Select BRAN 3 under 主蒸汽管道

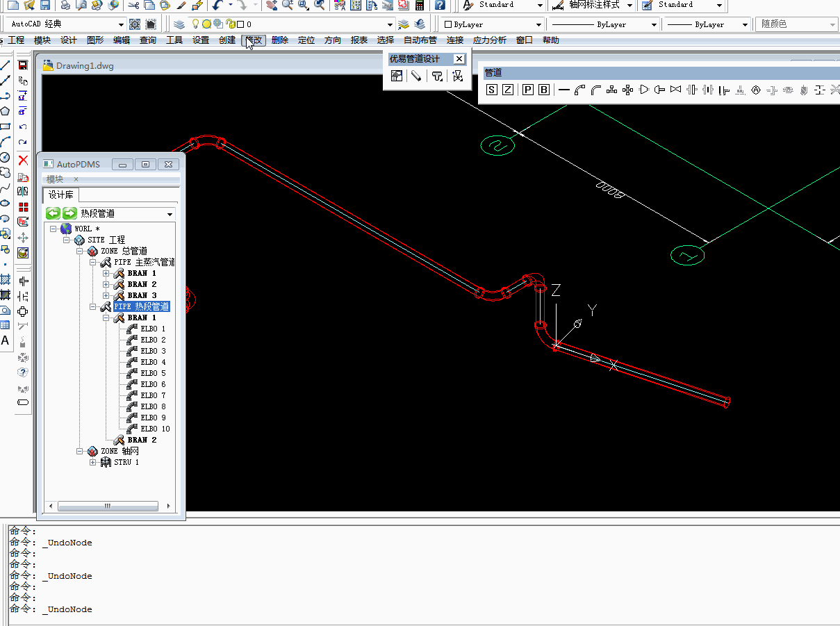coord(142,295)
